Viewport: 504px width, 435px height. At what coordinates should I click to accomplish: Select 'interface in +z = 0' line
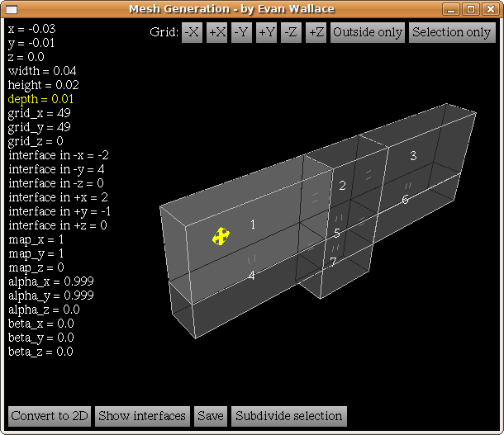(x=58, y=225)
